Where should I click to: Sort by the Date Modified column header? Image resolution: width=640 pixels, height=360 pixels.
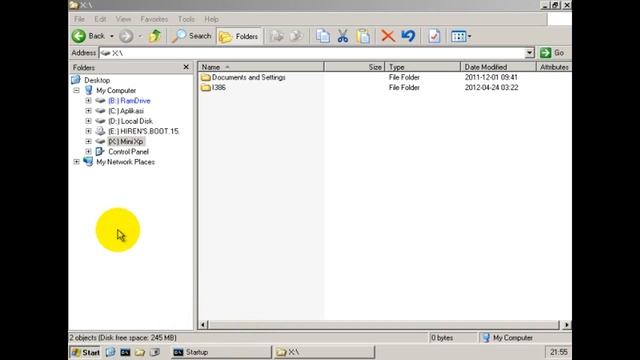coord(498,67)
